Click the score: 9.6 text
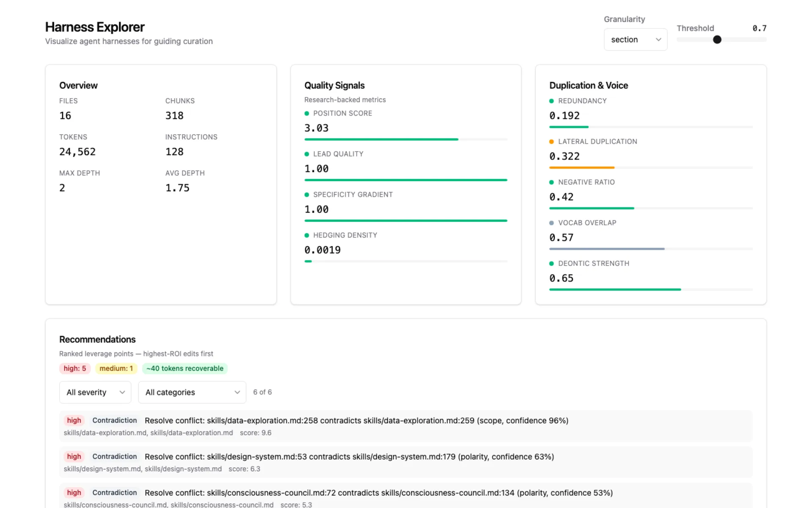The height and width of the screenshot is (508, 812). [255, 433]
